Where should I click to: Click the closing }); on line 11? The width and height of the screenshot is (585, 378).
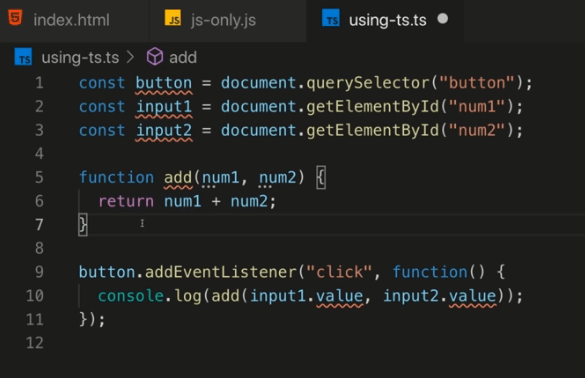(93, 320)
